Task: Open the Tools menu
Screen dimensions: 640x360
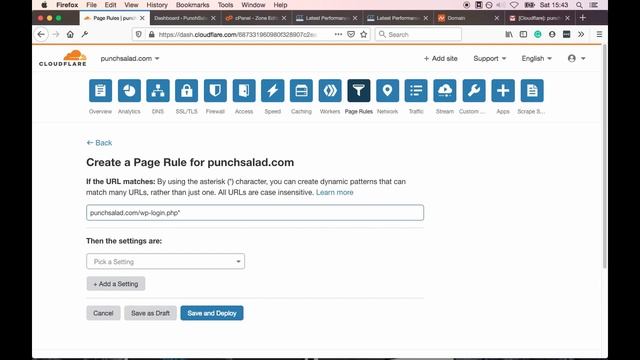Action: coord(225,5)
